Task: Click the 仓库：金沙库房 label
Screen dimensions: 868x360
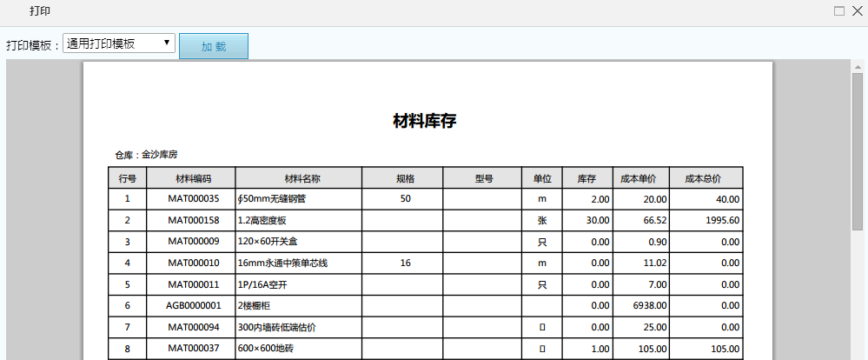Action: point(146,154)
